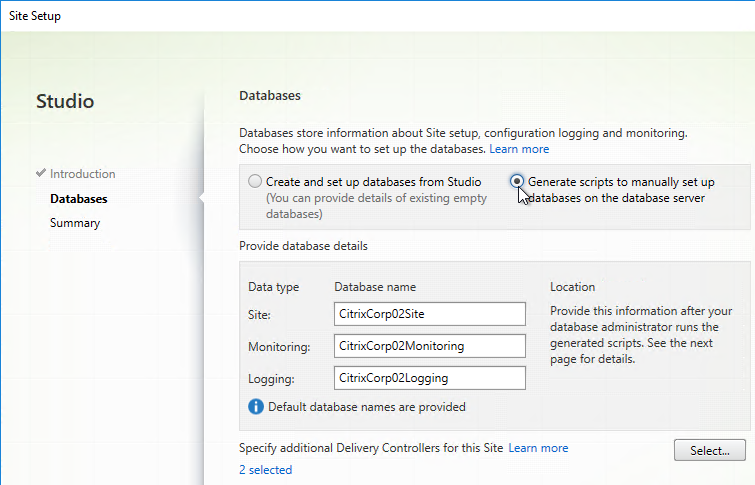Click the Select... button
Image resolution: width=755 pixels, height=485 pixels.
pyautogui.click(x=710, y=450)
